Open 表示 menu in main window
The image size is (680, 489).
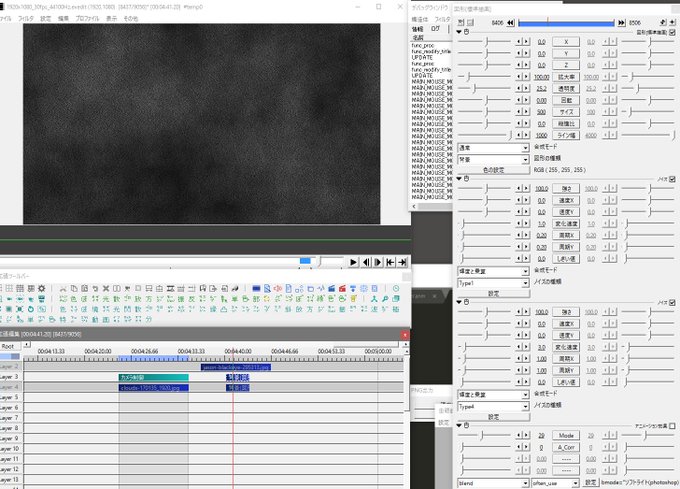[111, 19]
